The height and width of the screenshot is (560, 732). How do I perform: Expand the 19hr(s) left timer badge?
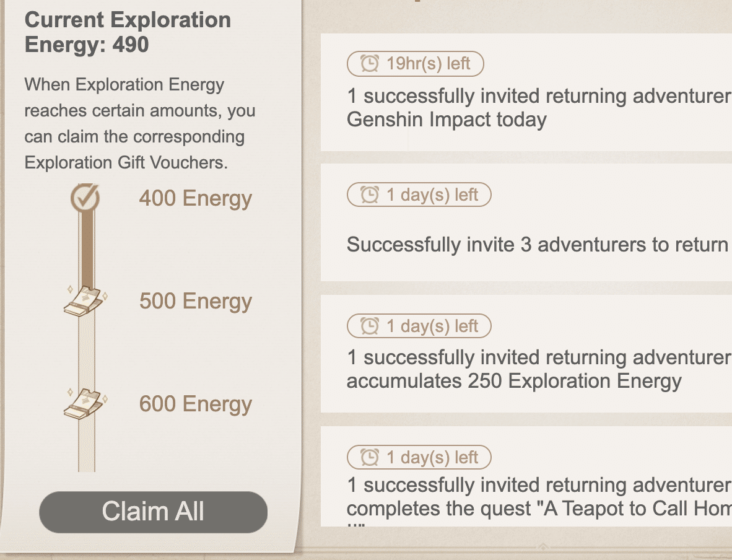pyautogui.click(x=415, y=63)
